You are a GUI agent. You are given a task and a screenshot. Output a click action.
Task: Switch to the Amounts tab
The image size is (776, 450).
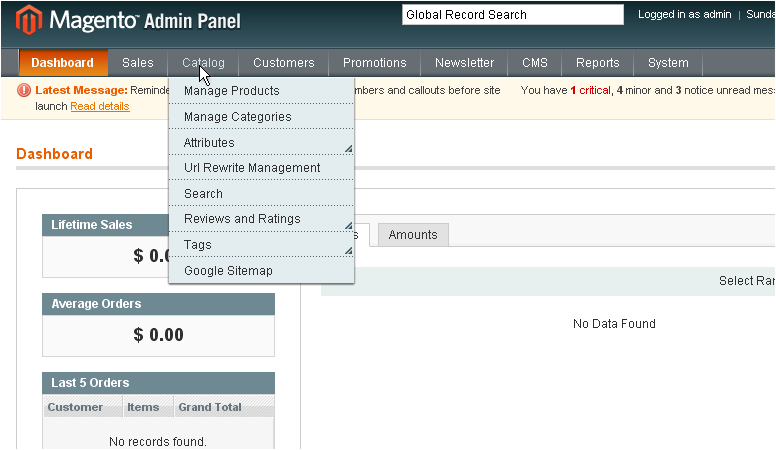coord(413,235)
